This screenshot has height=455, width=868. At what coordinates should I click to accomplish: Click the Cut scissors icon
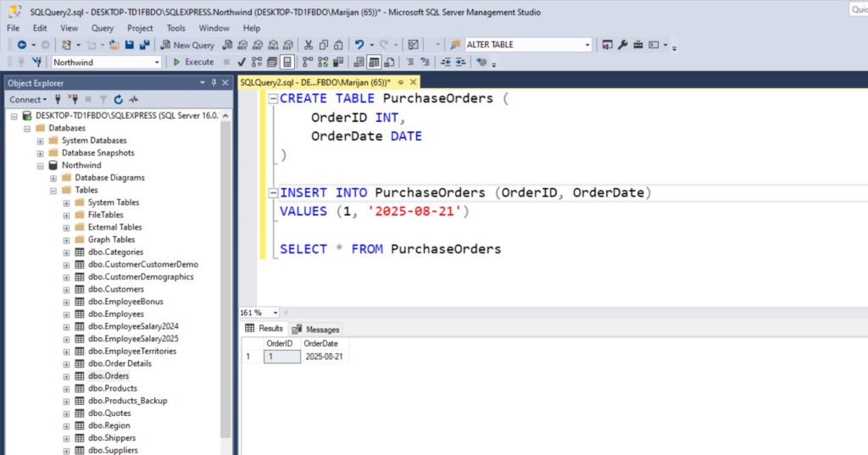point(309,45)
